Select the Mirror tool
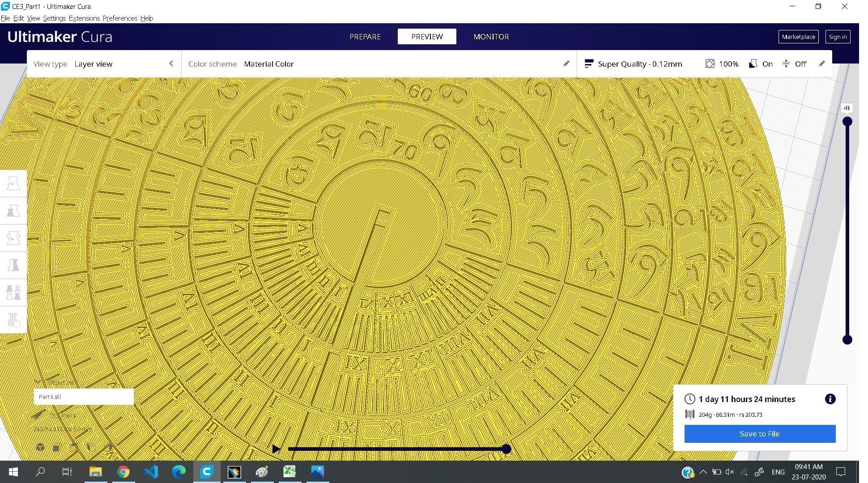Screen dimensions: 868x483 click(13, 265)
